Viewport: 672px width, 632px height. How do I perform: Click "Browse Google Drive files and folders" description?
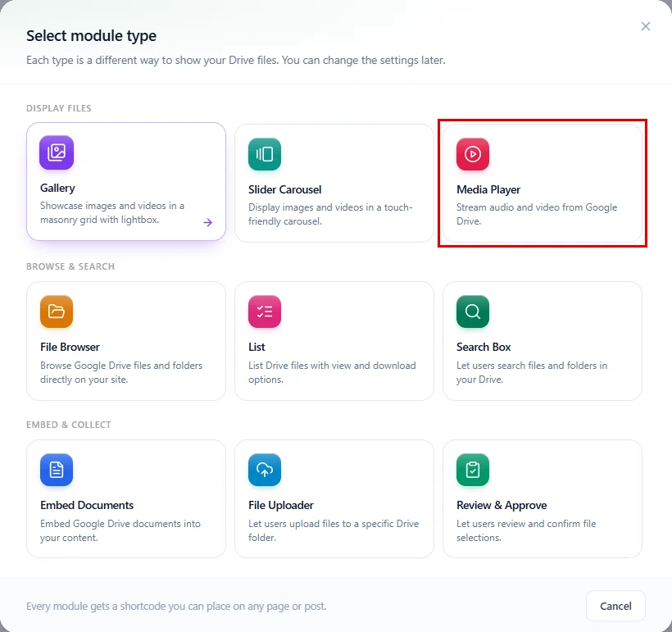coord(121,373)
